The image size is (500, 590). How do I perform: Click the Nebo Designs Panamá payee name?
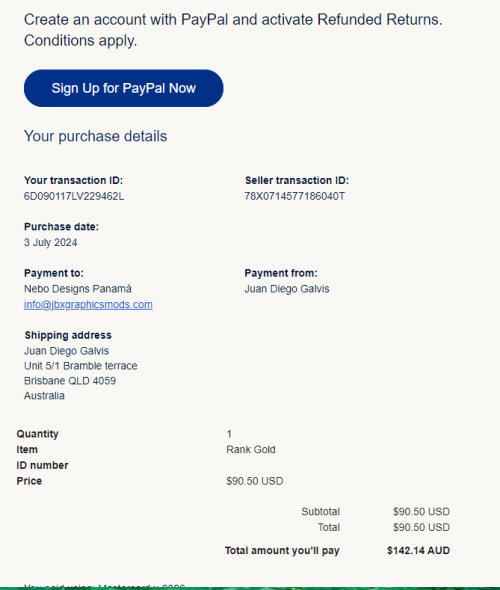point(78,289)
